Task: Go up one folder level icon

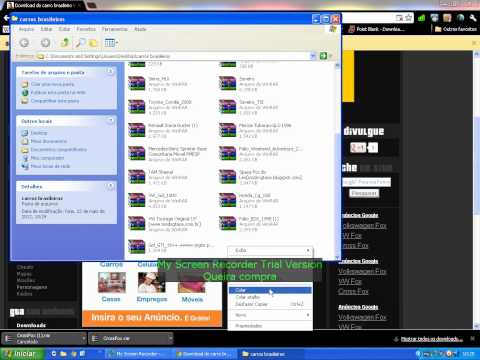Action: (65, 42)
